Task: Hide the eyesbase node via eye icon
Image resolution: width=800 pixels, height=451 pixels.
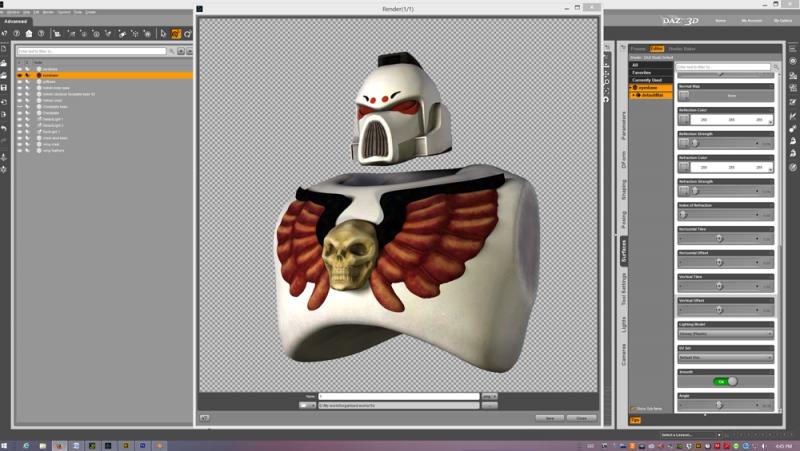Action: (20, 75)
